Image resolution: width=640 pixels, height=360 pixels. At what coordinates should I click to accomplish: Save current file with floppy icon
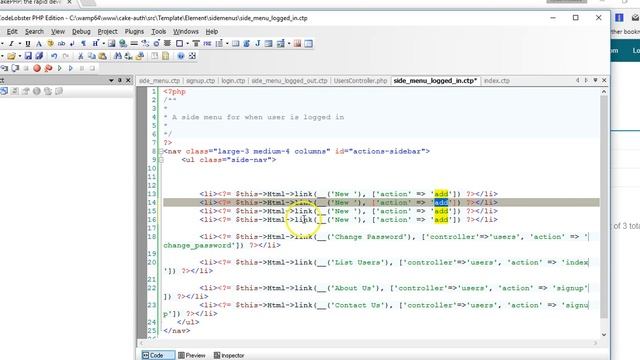coord(28,56)
